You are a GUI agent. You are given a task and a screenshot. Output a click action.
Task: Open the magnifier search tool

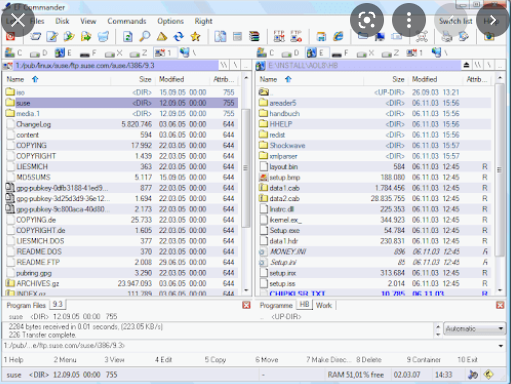point(145,36)
